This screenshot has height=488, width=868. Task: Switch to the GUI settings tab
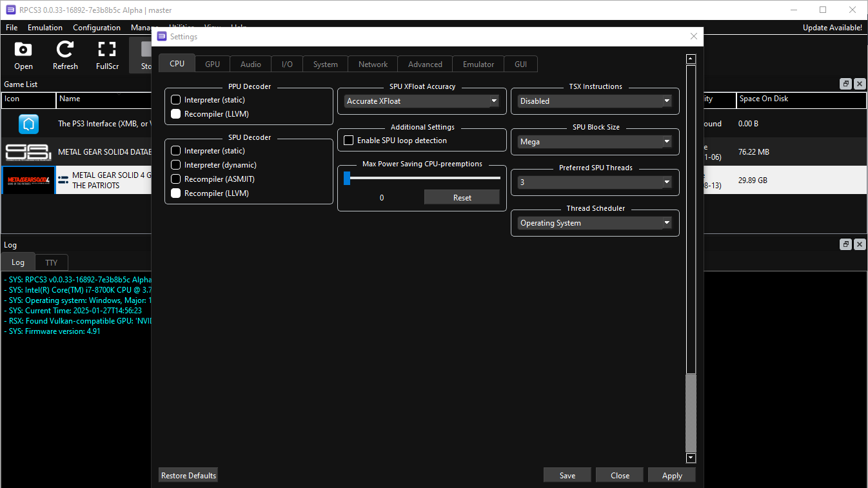pyautogui.click(x=520, y=64)
